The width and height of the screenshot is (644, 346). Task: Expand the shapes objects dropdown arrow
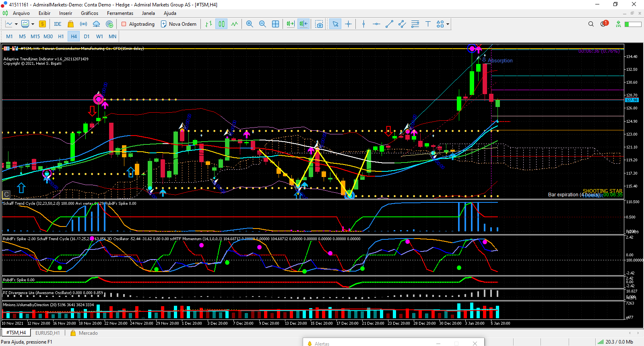coord(448,24)
